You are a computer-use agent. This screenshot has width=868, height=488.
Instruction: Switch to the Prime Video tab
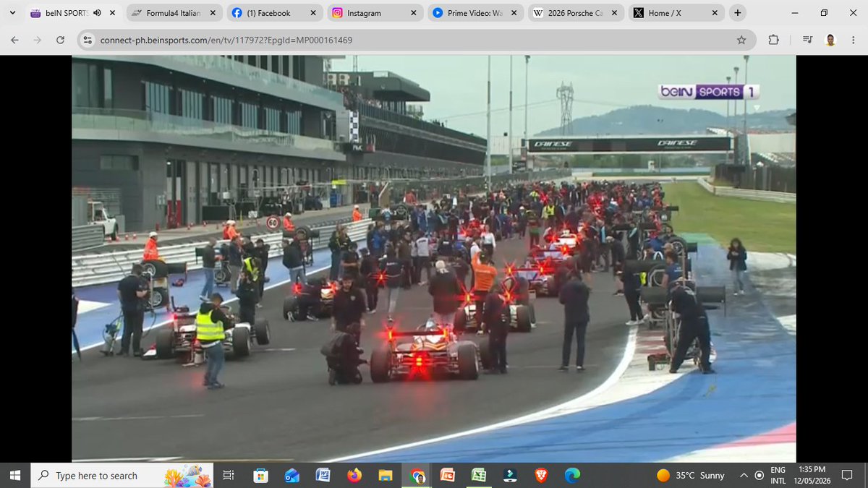click(474, 13)
